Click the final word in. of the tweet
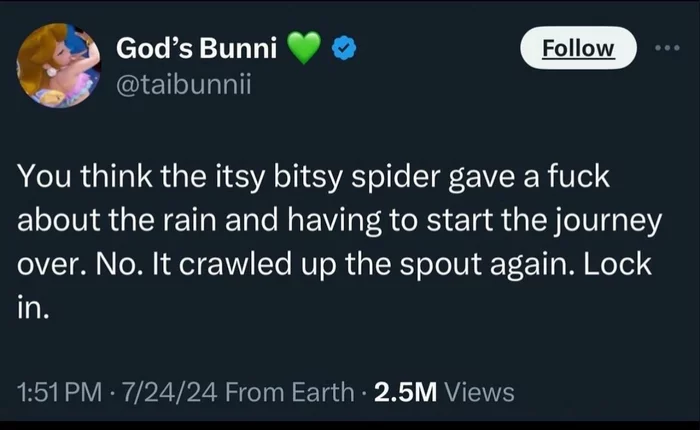This screenshot has height=430, width=700. [x=33, y=308]
